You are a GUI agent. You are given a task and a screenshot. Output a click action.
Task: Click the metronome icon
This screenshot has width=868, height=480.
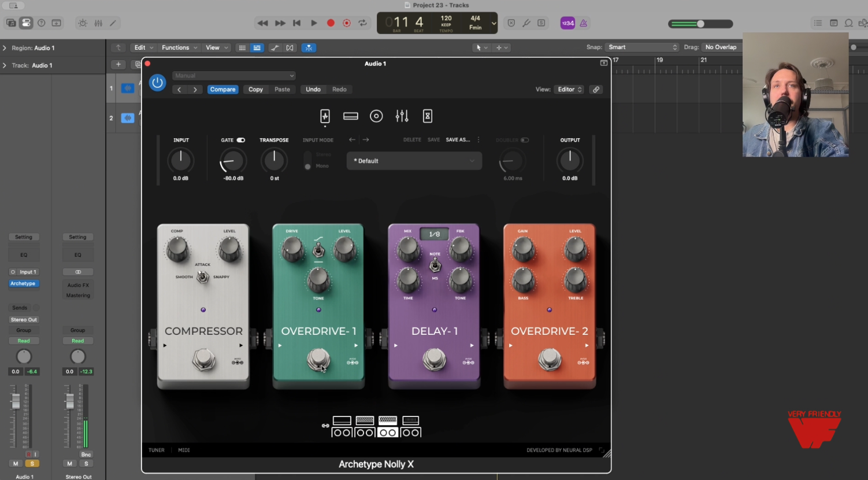(584, 23)
